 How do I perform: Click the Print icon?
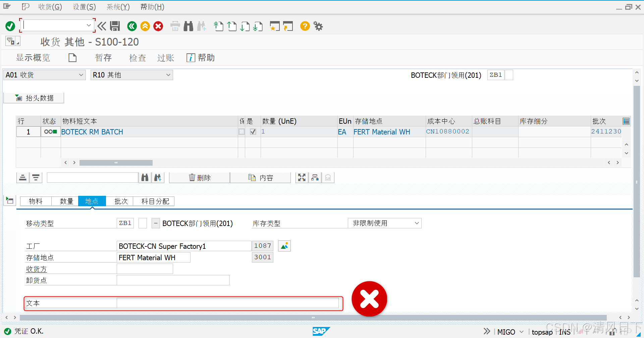175,26
